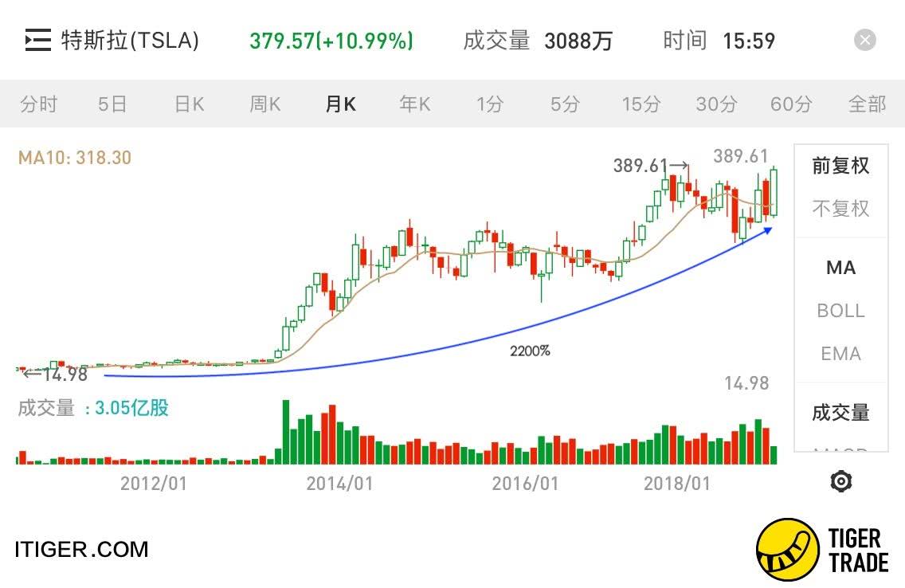Toggle the MA indicator
Screen dimensions: 905x588
840,268
